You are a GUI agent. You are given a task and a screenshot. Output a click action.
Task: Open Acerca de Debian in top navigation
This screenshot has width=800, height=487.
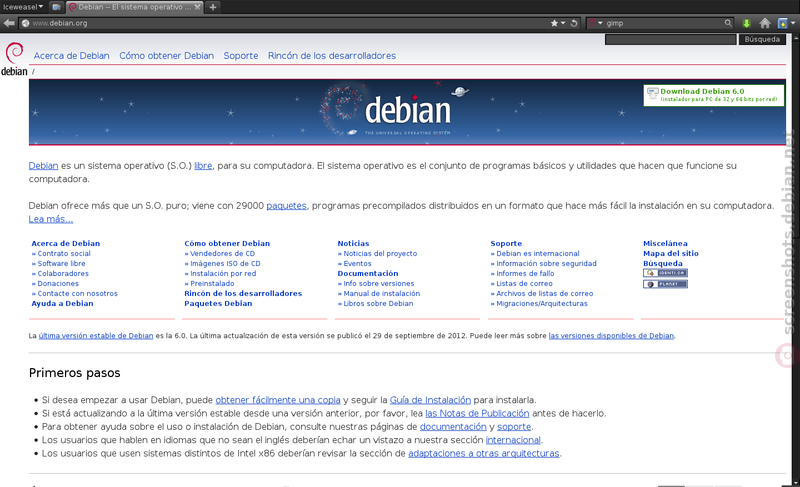pyautogui.click(x=71, y=56)
